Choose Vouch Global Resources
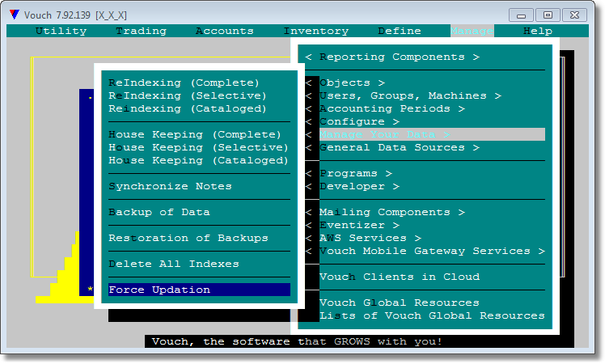The width and height of the screenshot is (605, 364). tap(400, 303)
